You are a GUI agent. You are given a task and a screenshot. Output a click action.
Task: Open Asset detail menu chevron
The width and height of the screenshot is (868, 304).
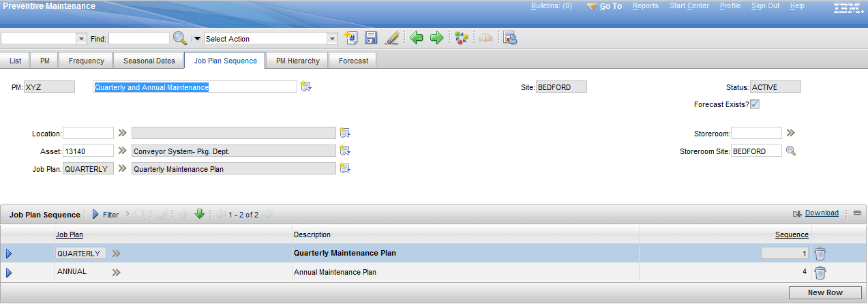click(x=123, y=151)
